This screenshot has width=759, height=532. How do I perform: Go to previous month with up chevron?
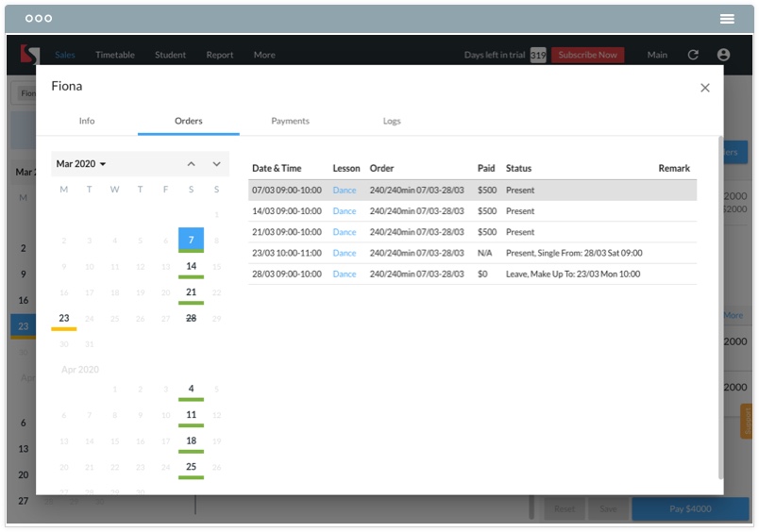click(192, 164)
